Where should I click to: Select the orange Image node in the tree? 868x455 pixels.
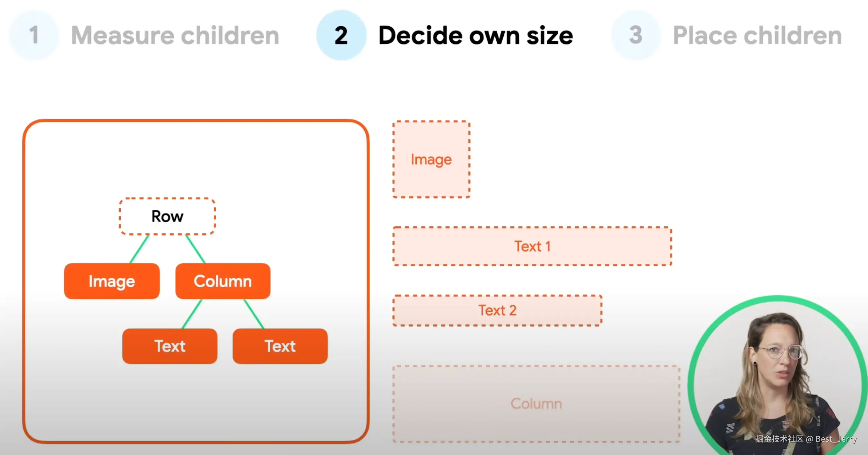pyautogui.click(x=111, y=281)
